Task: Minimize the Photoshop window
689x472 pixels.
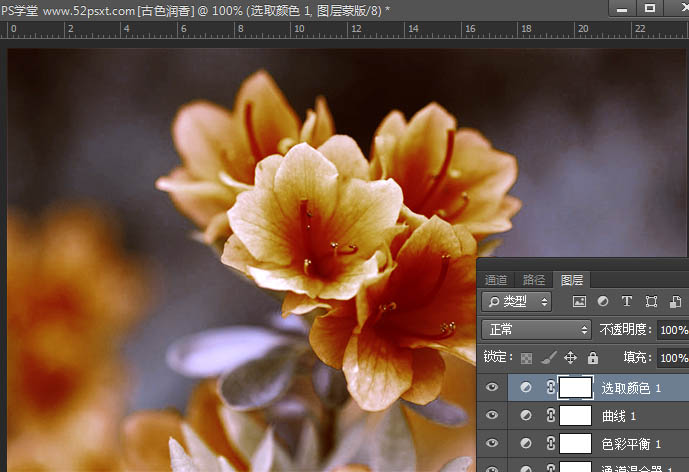Action: 622,9
